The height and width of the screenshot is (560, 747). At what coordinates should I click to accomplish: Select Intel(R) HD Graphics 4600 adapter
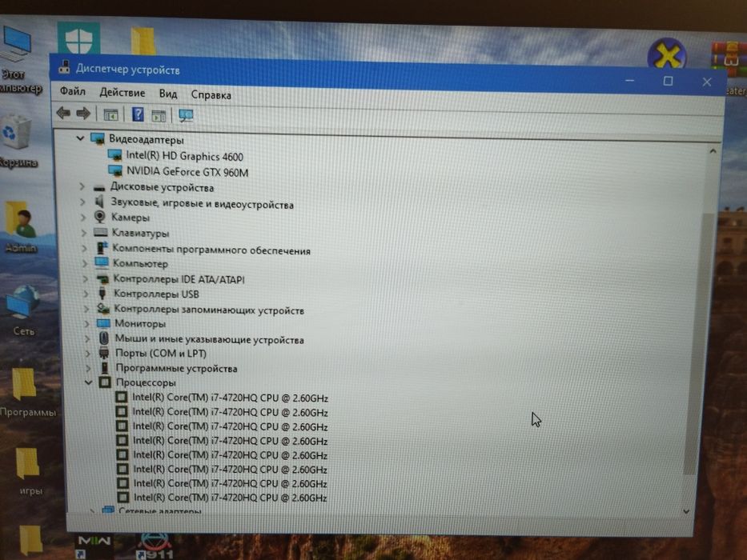184,156
